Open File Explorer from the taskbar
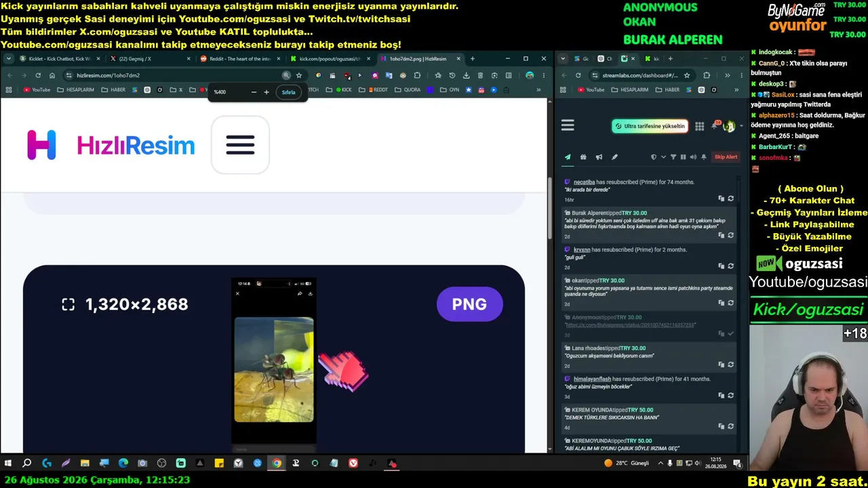The height and width of the screenshot is (488, 868). coord(85,464)
